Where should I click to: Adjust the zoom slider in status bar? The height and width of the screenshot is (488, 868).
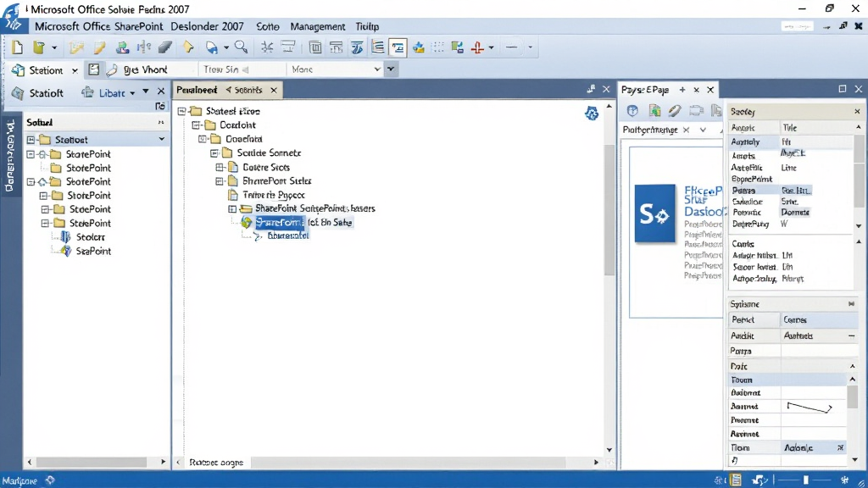(x=806, y=480)
